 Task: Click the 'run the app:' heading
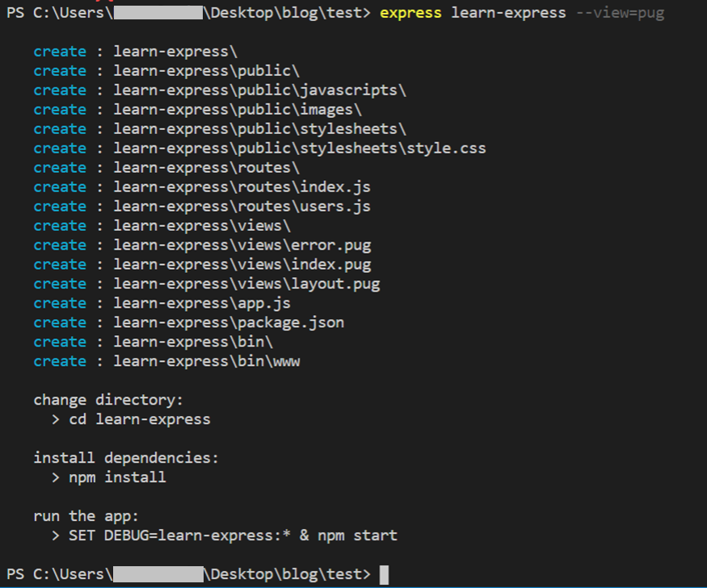point(86,516)
